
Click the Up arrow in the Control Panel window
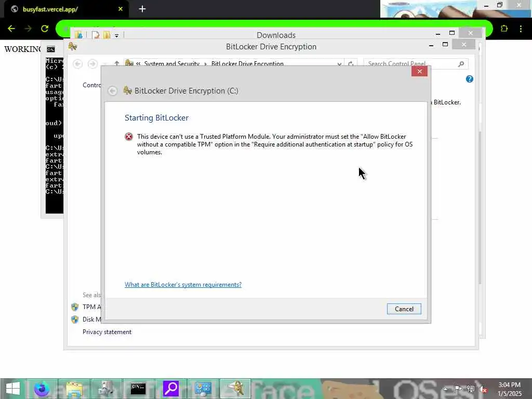[x=117, y=63]
